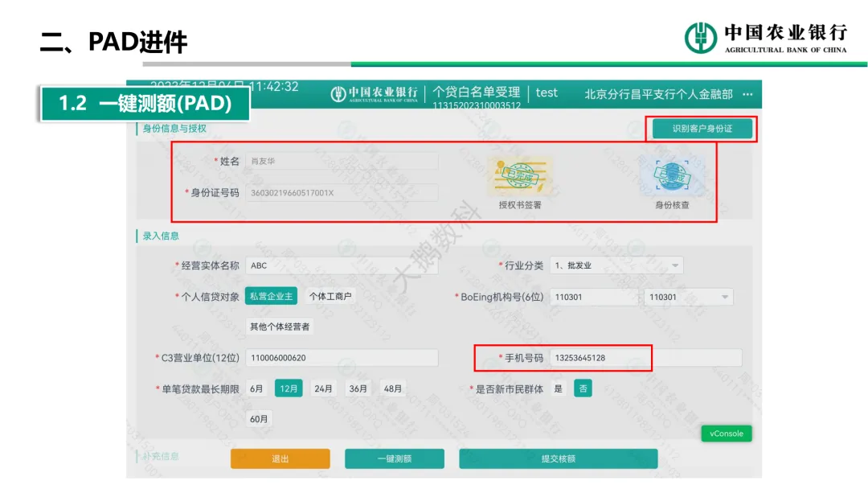Select 个体工商户 option
Viewport: 868px width, 489px height.
(330, 296)
